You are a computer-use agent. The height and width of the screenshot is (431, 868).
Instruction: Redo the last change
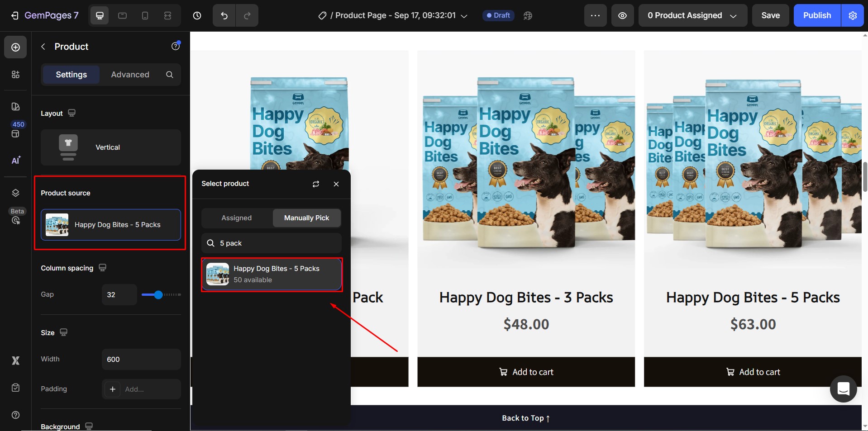point(247,16)
